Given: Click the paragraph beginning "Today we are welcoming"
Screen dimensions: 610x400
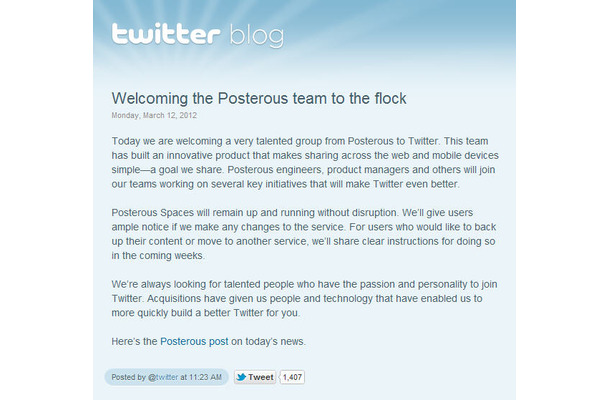Looking at the screenshot, I should [305, 163].
